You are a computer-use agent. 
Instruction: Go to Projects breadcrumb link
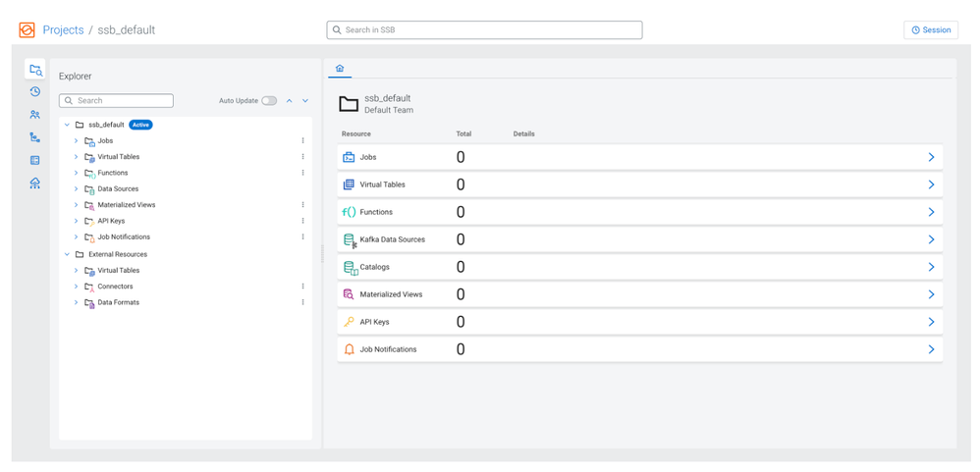pyautogui.click(x=63, y=30)
